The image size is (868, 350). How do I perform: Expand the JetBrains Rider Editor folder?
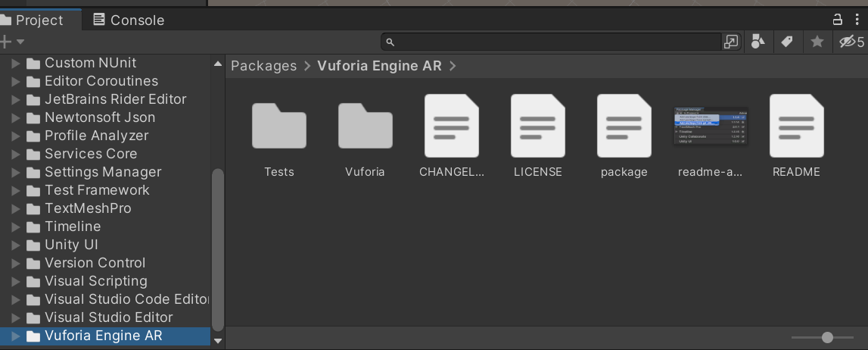pyautogui.click(x=16, y=99)
